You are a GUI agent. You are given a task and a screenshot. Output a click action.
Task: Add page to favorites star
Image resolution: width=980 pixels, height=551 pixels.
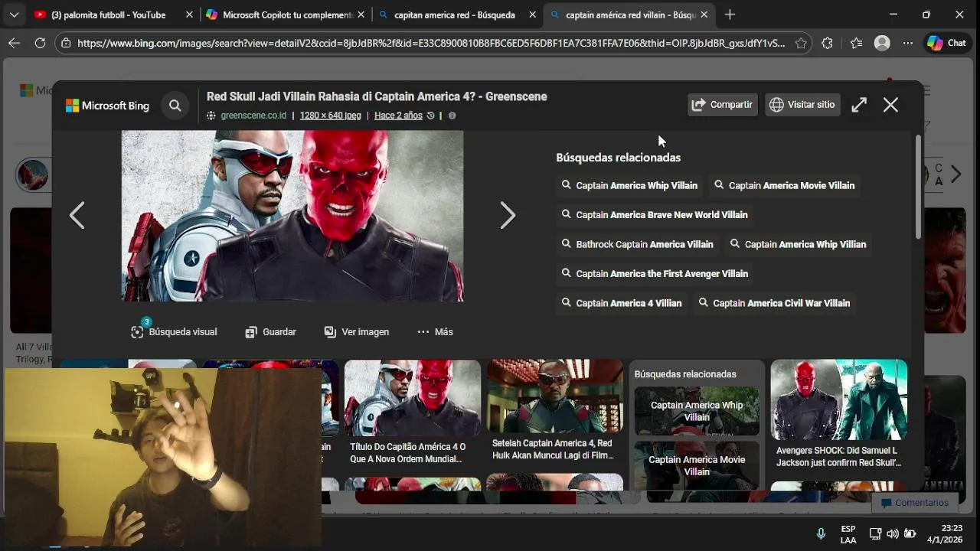(800, 43)
